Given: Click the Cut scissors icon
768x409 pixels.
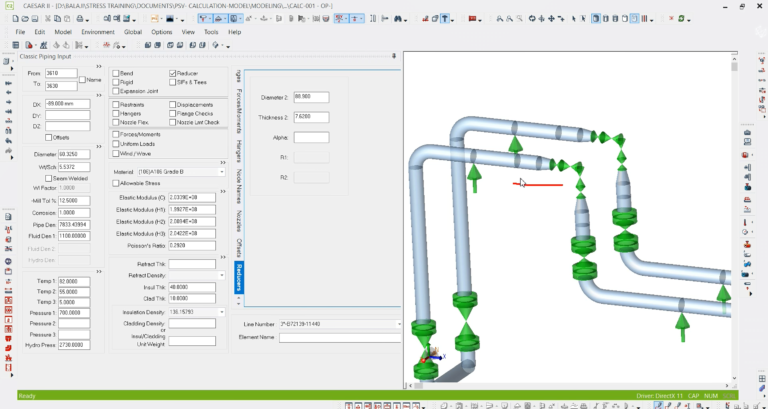Looking at the screenshot, I should click(48, 19).
